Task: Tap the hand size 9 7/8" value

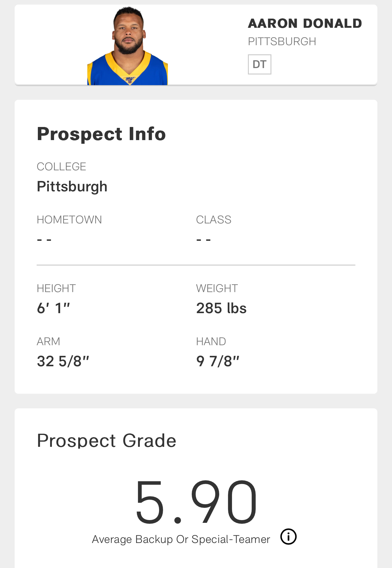Action: (x=218, y=361)
